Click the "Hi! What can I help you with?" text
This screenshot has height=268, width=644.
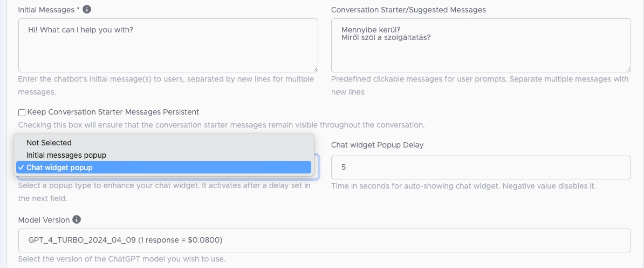point(80,30)
